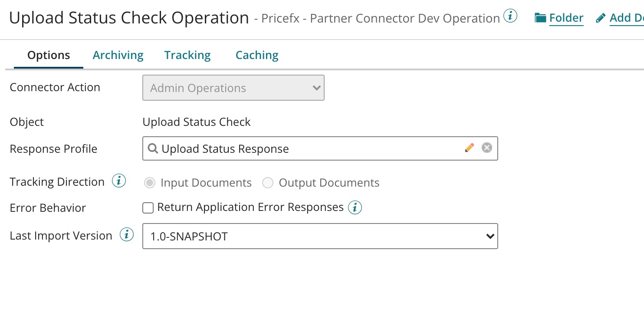
Task: Choose the Output Documents radio option
Action: point(268,183)
